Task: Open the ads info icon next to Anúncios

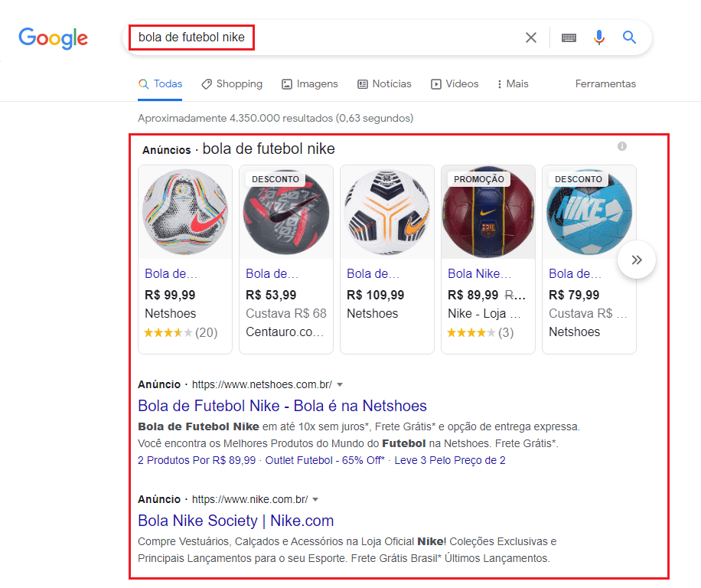Action: coord(622,146)
